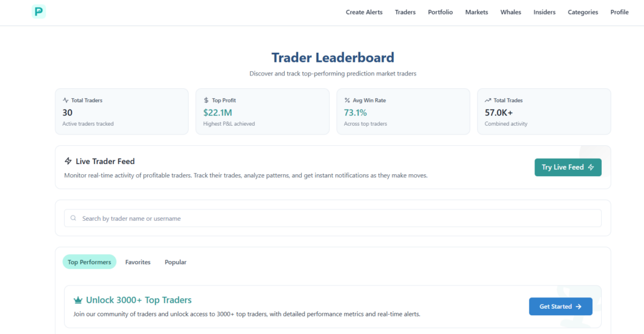Click the Live Trader Feed title

pos(105,162)
